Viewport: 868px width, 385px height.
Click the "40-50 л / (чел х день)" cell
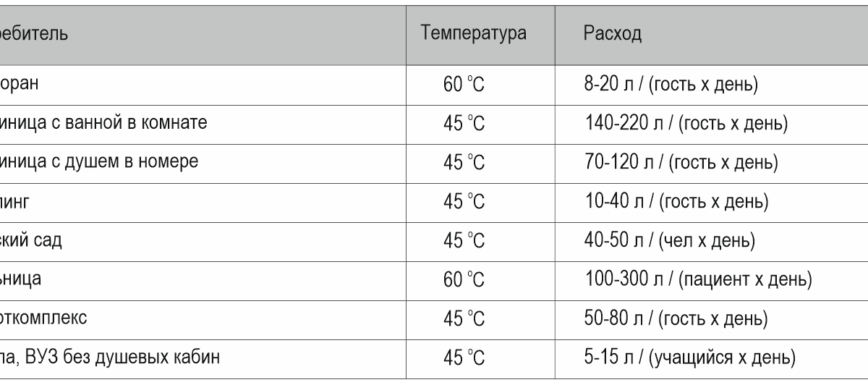coord(668,241)
